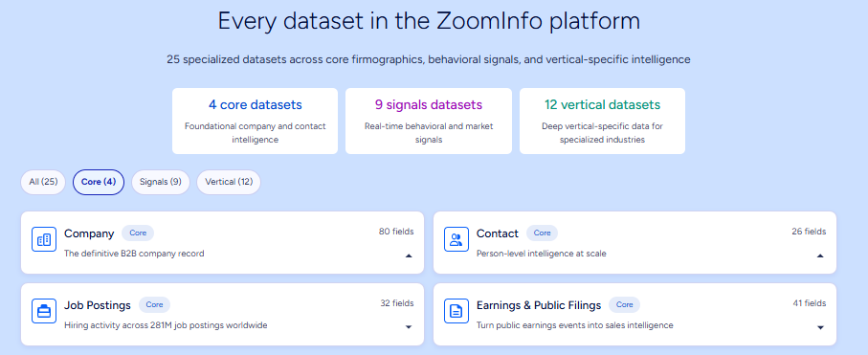The image size is (868, 355).
Task: Click the Job Postings briefcase icon
Action: pyautogui.click(x=44, y=311)
